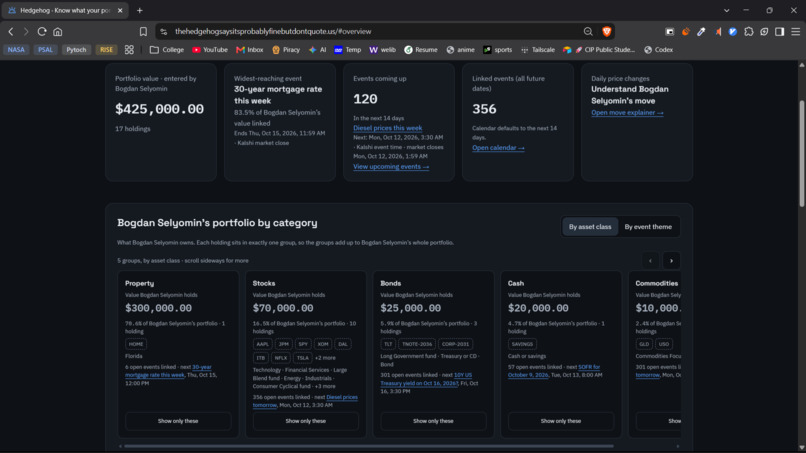Open the RISE bookmark

(x=106, y=50)
